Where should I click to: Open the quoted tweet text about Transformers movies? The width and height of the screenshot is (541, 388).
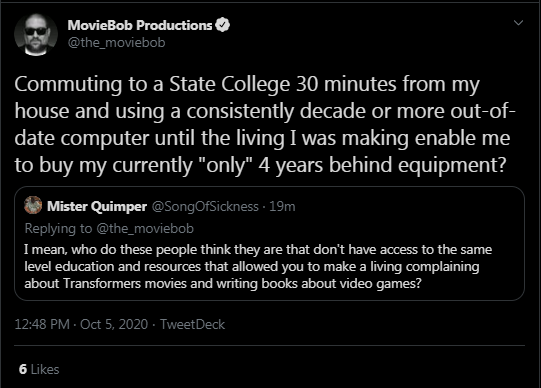[258, 266]
